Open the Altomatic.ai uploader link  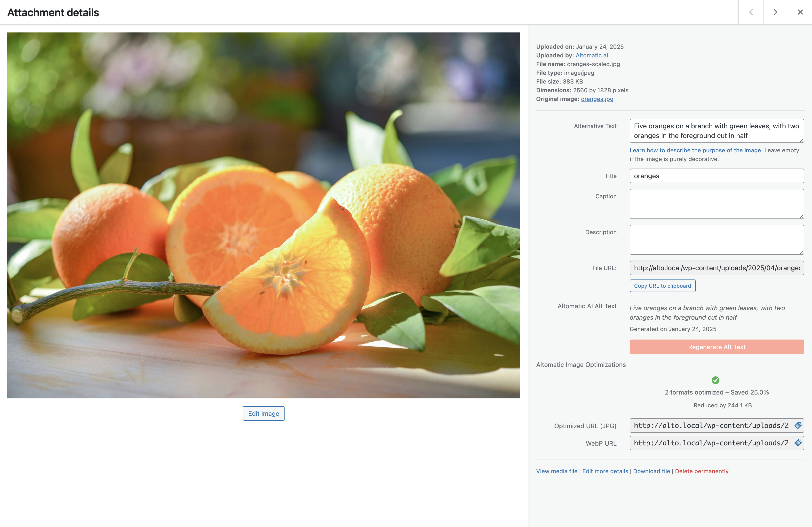592,55
